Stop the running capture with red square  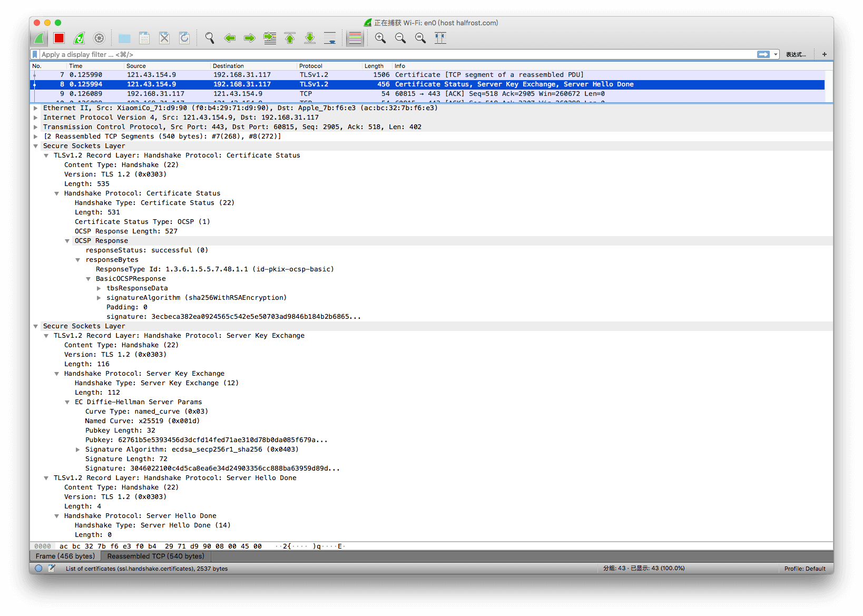pos(59,38)
